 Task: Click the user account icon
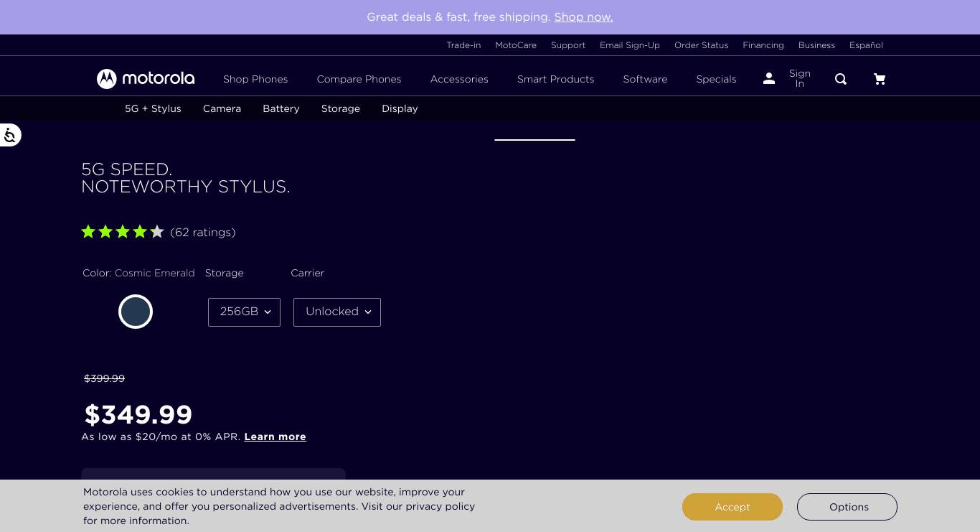coord(769,79)
